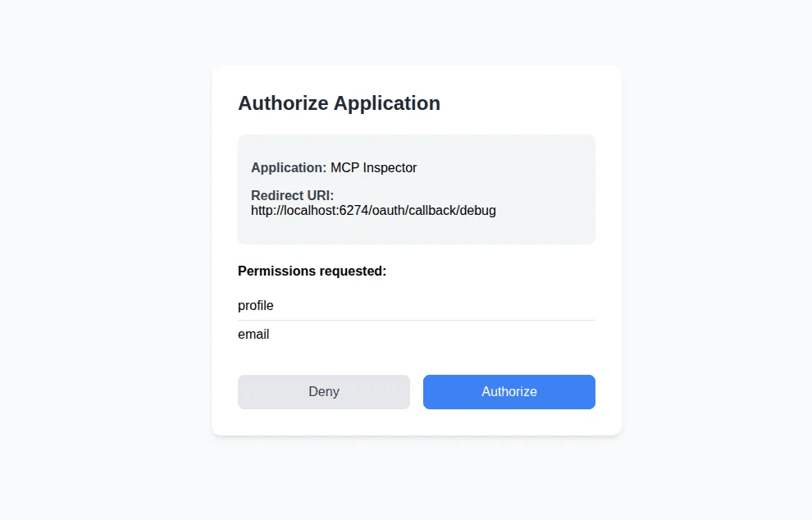Click the Authorize Application heading
The width and height of the screenshot is (812, 520).
339,103
